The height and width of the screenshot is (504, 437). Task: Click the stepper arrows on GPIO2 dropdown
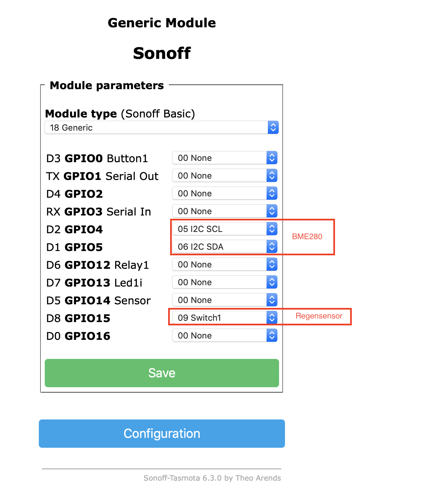coord(272,193)
